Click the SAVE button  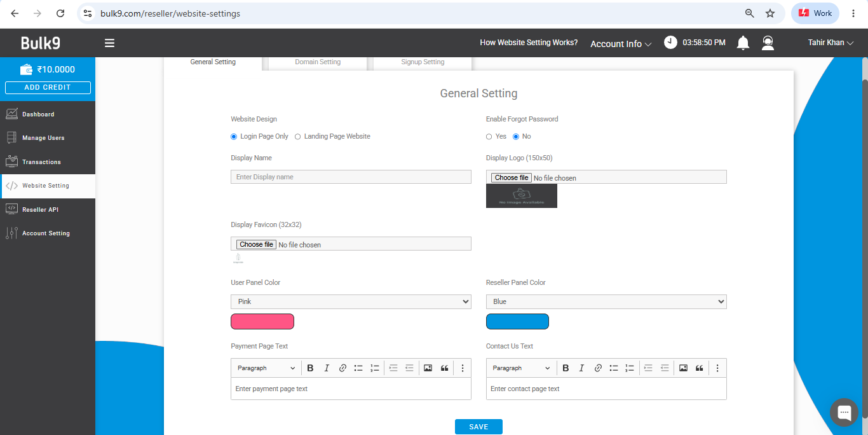pyautogui.click(x=478, y=427)
